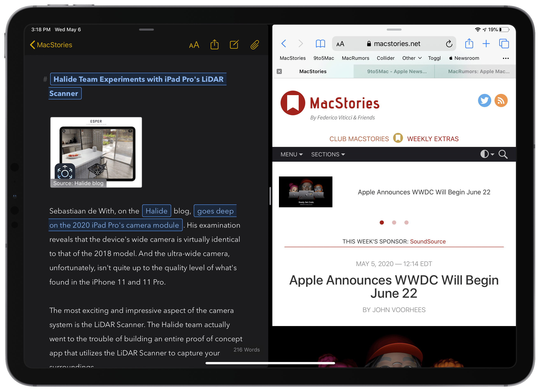This screenshot has height=392, width=541.
Task: Expand the SECTIONS dropdown
Action: (328, 154)
